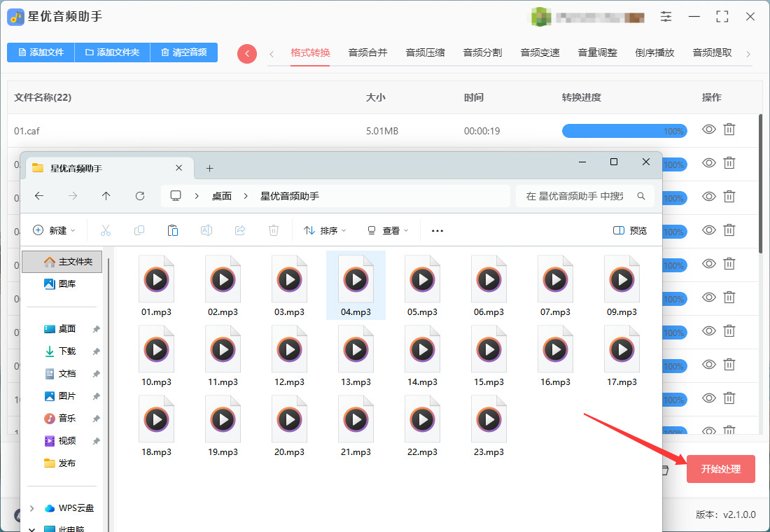Unpin 桌面 using its pin icon
The height and width of the screenshot is (532, 770).
(97, 329)
